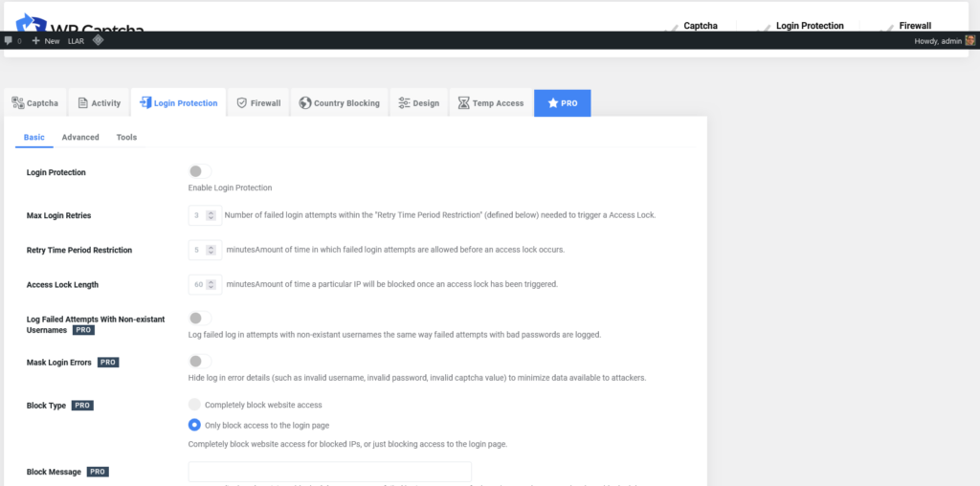Select Completely block website access option

195,405
